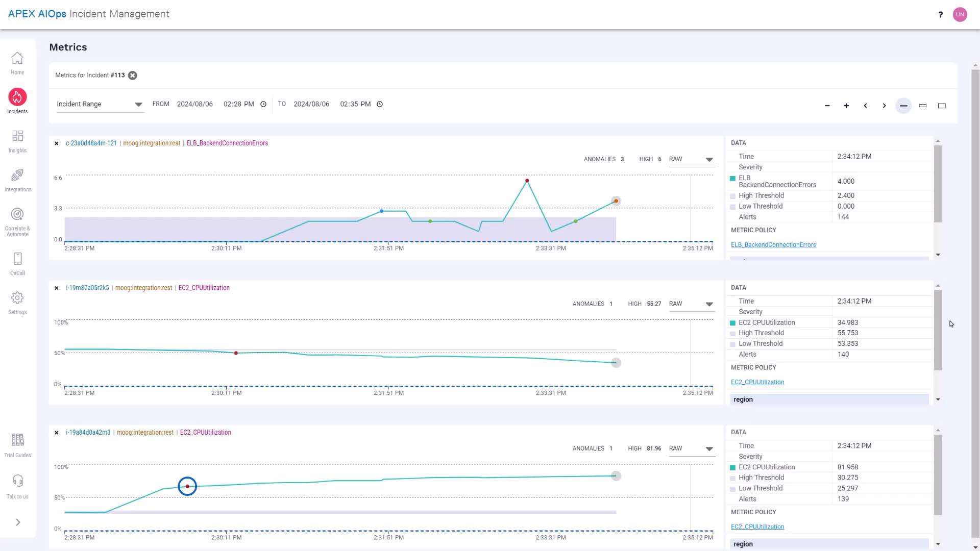Open FROM time clock picker

(263, 104)
